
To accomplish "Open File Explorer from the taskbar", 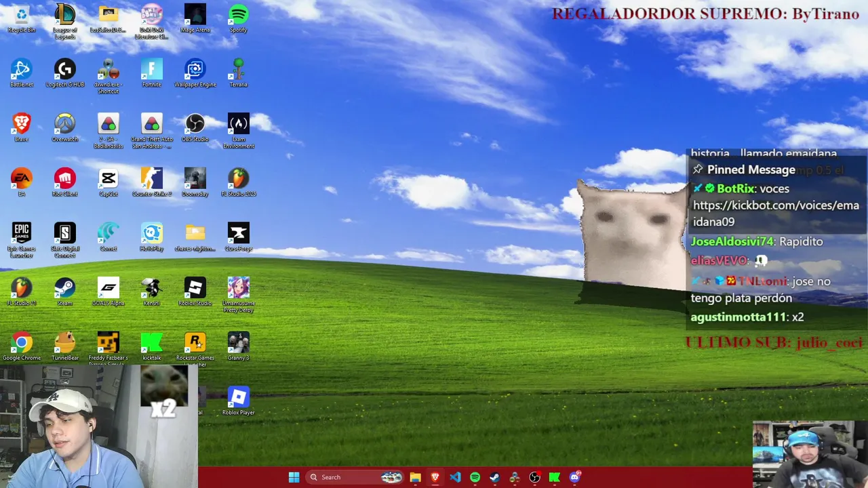I will 415,477.
